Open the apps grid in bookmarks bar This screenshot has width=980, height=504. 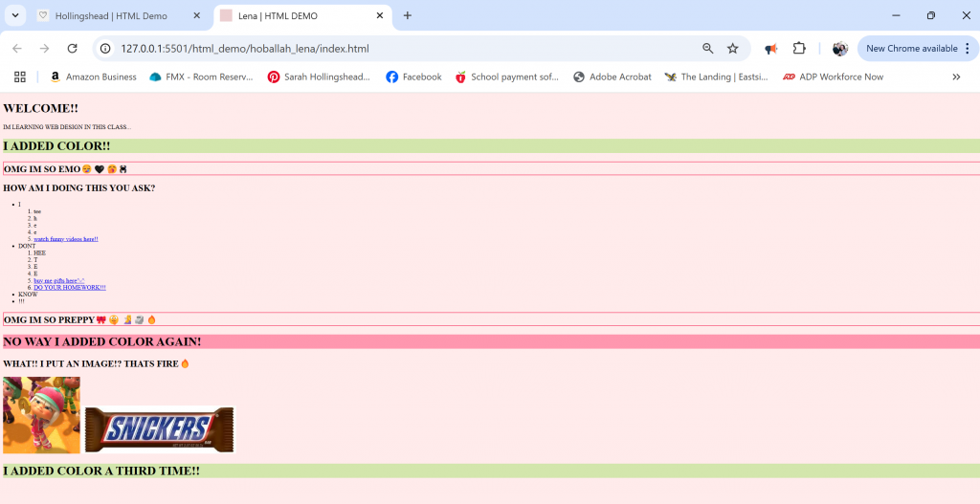20,77
